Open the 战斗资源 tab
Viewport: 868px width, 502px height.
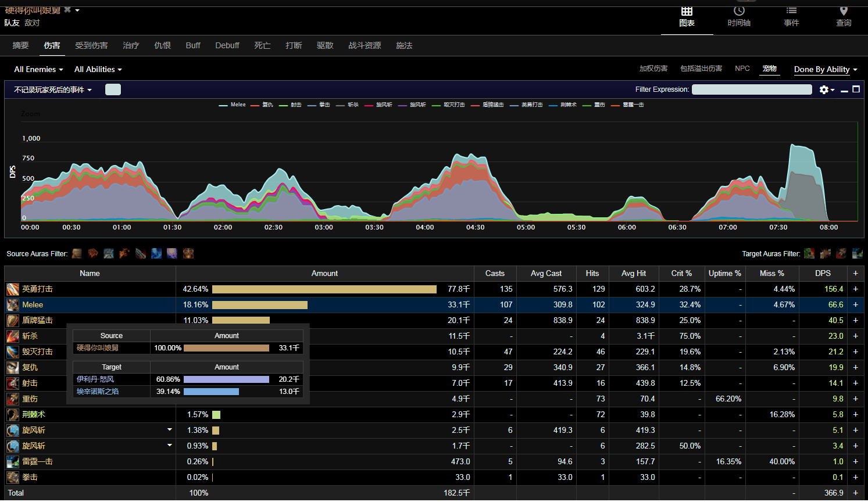365,45
